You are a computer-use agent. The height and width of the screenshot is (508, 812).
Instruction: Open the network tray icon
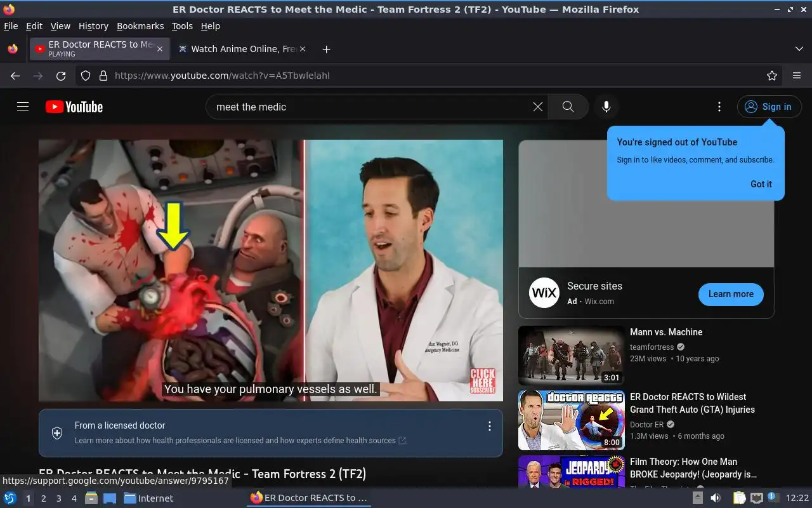756,498
